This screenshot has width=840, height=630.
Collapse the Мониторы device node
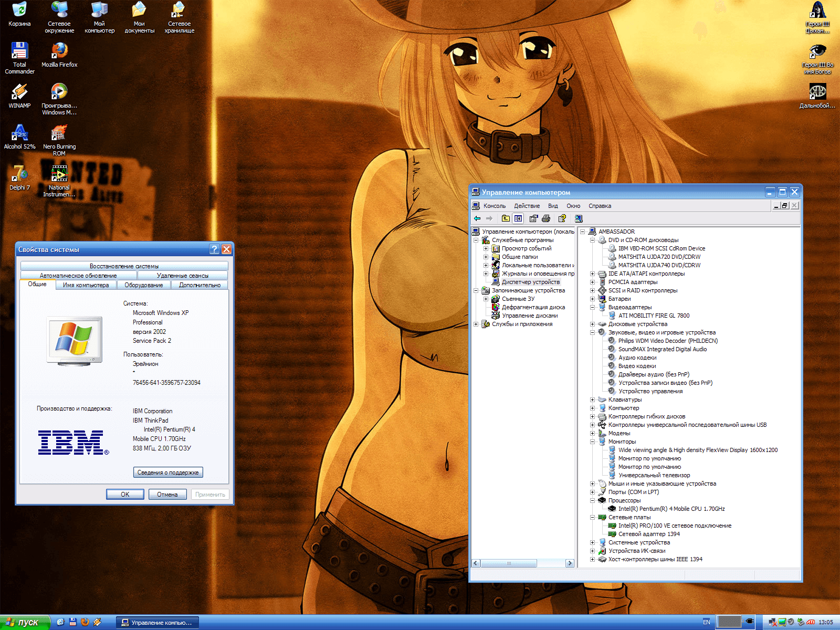tap(592, 442)
